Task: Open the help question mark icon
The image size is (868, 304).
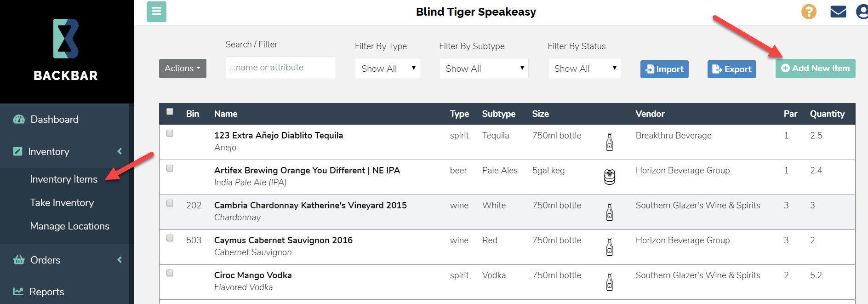Action: [x=809, y=11]
